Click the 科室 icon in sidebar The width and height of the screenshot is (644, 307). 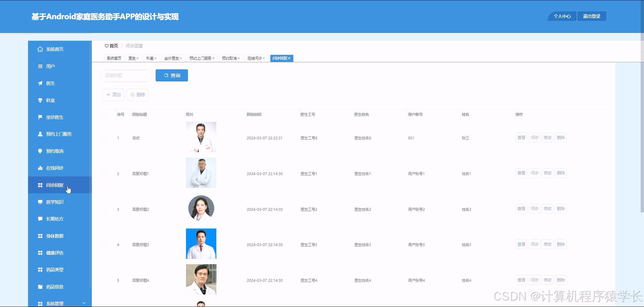(x=40, y=101)
